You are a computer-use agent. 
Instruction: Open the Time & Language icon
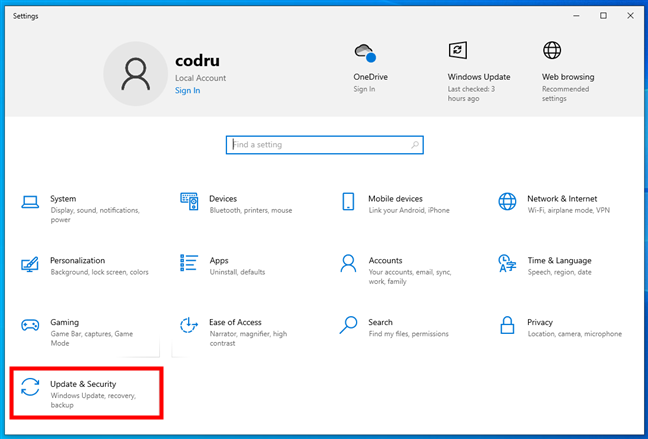click(x=507, y=263)
